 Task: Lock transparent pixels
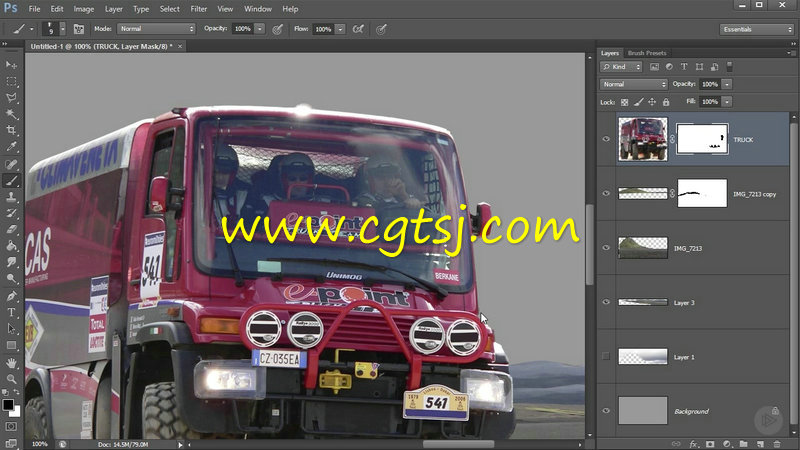(624, 102)
